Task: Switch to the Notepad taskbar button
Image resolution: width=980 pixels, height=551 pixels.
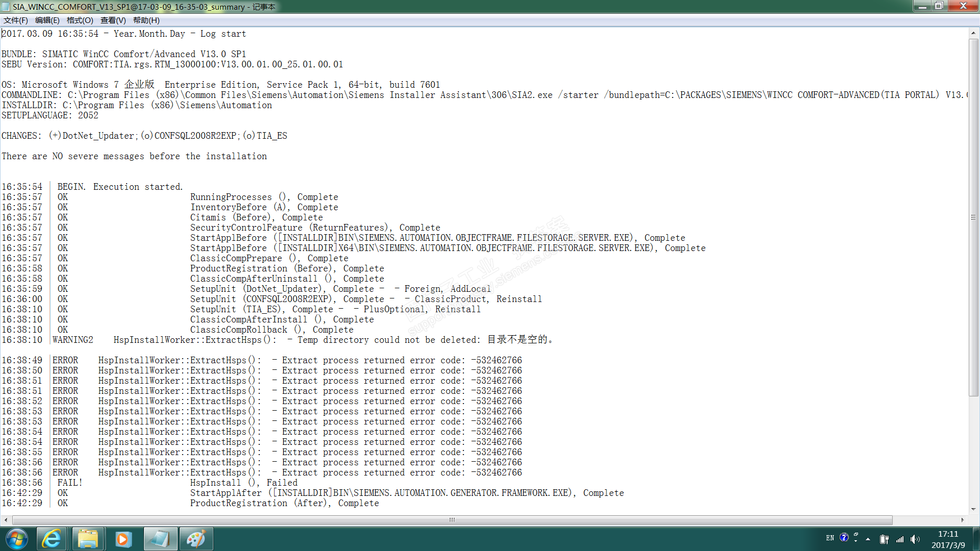Action: [x=160, y=539]
